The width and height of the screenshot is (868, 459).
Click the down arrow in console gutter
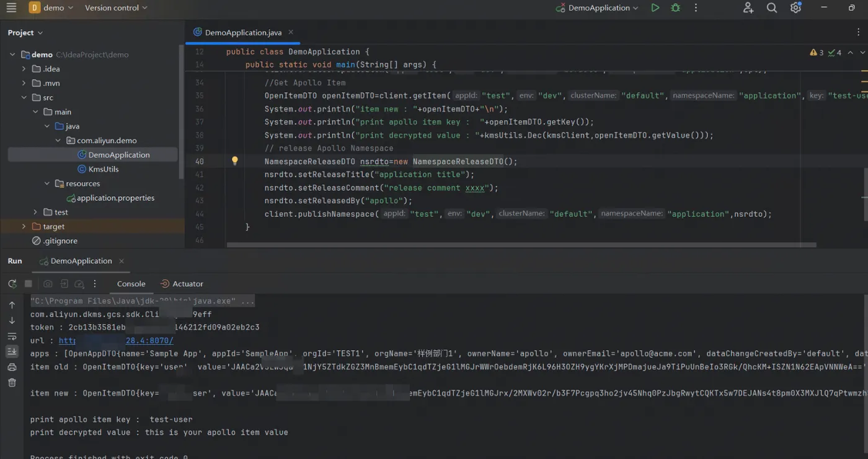click(12, 321)
